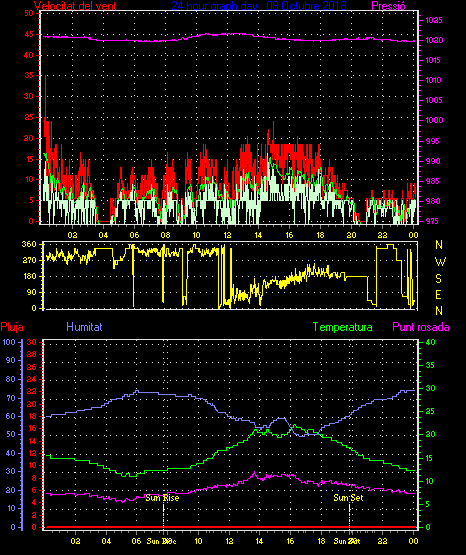Select the blue 'Humitat' legend label
The image size is (466, 555).
84,326
